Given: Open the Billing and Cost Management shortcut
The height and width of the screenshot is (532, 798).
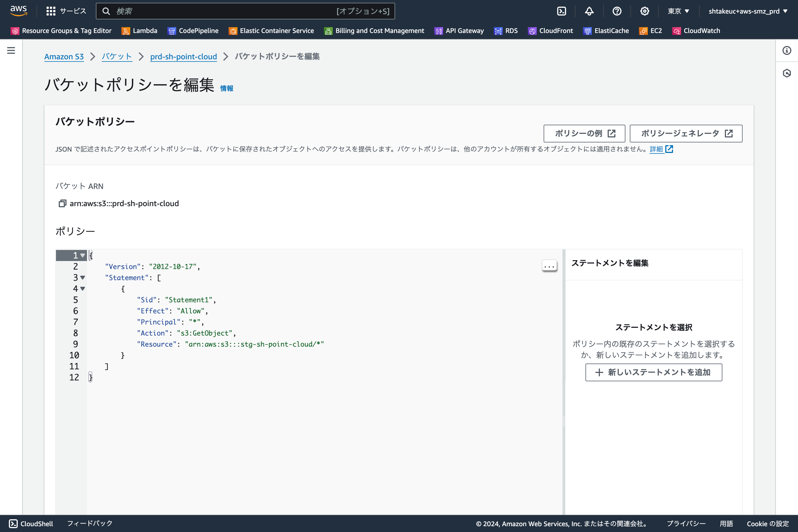Looking at the screenshot, I should coord(374,31).
